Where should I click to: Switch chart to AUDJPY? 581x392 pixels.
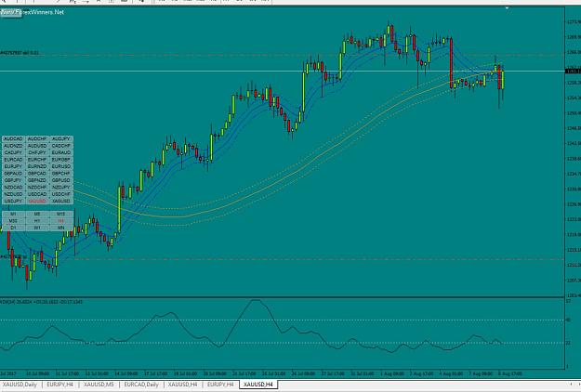pos(61,138)
